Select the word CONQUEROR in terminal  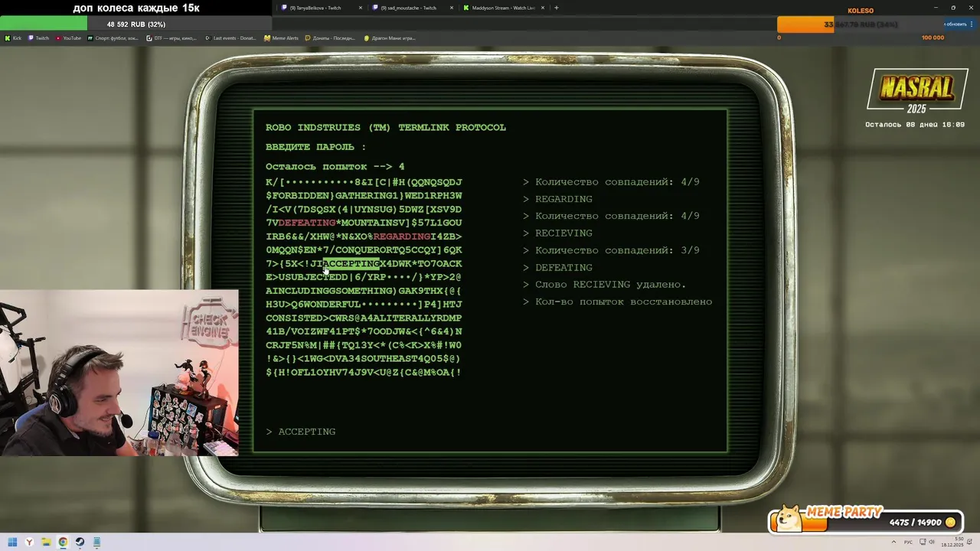363,249
